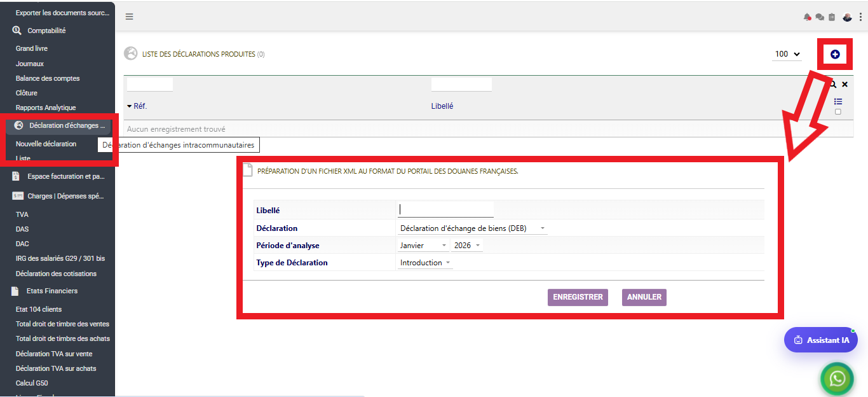Launch the Assistant IA chatbot

(x=821, y=340)
